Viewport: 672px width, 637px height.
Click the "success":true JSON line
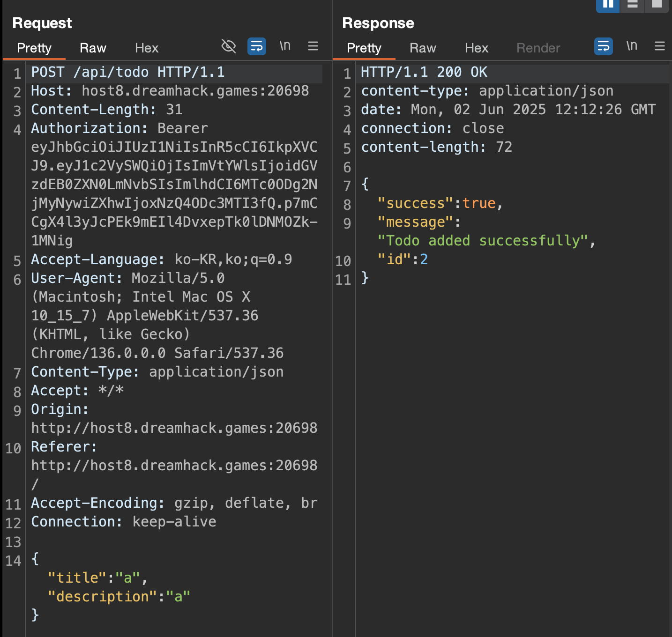pyautogui.click(x=441, y=203)
